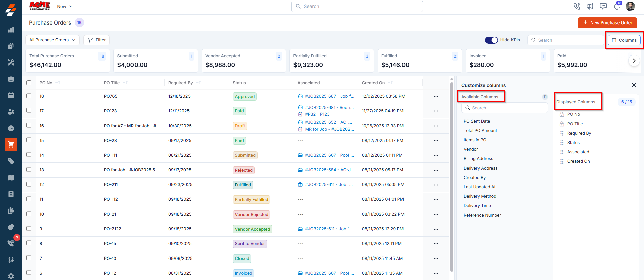The width and height of the screenshot is (644, 280).
Task: Open the dashboard chart icon in sidebar
Action: 11,30
